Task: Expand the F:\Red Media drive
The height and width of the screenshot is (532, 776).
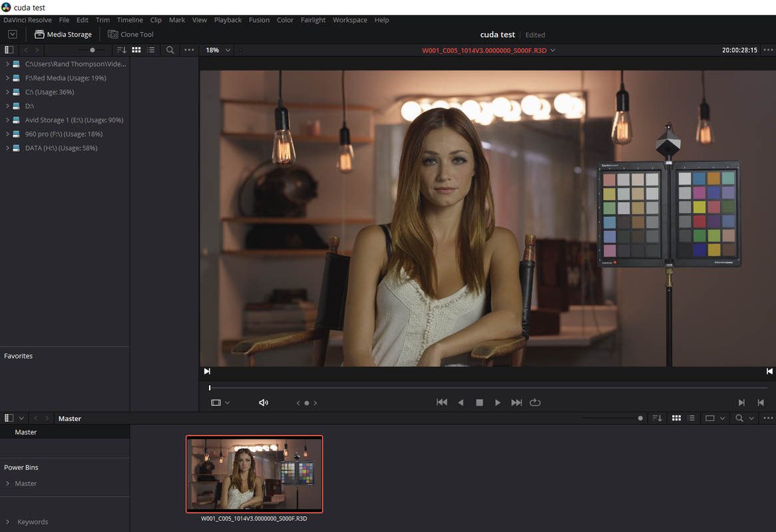Action: (7, 78)
